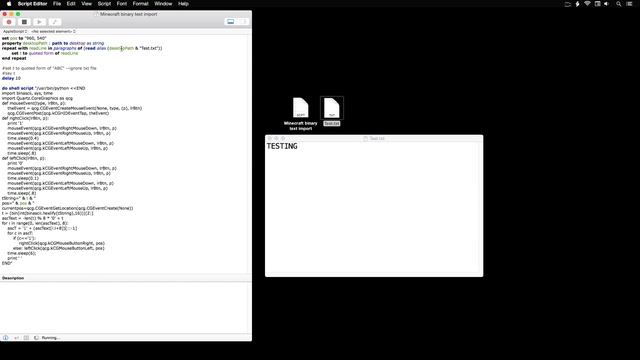Show the description info icon in the status bar
Image resolution: width=640 pixels, height=360 pixels.
pyautogui.click(x=6, y=338)
